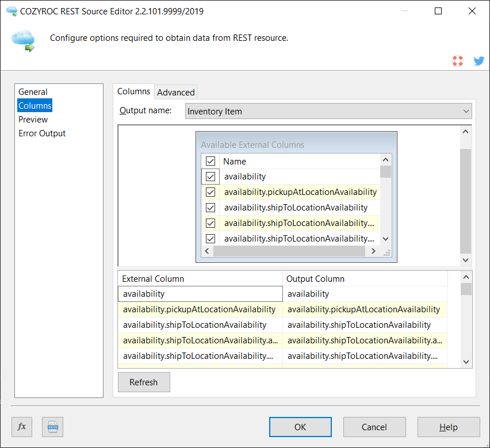Click the Cancel button
This screenshot has width=490, height=448.
[374, 427]
